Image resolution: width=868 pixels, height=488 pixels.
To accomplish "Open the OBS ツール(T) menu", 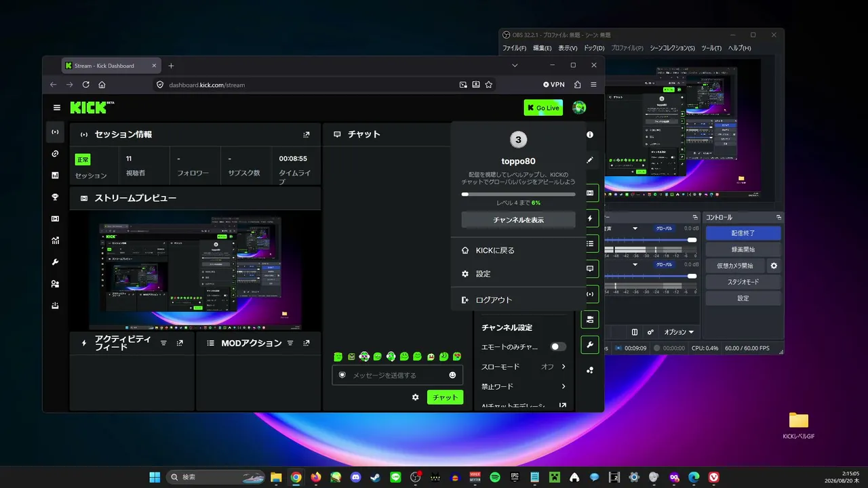I will click(711, 48).
